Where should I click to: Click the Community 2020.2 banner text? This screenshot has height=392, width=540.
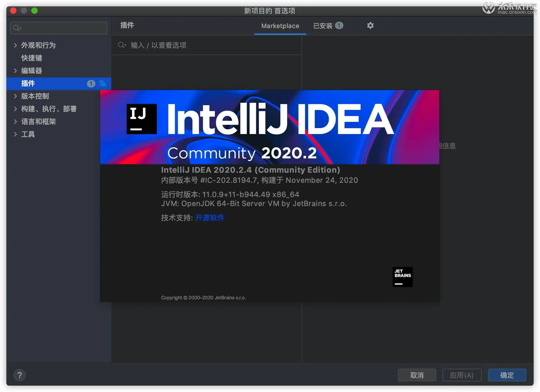242,153
